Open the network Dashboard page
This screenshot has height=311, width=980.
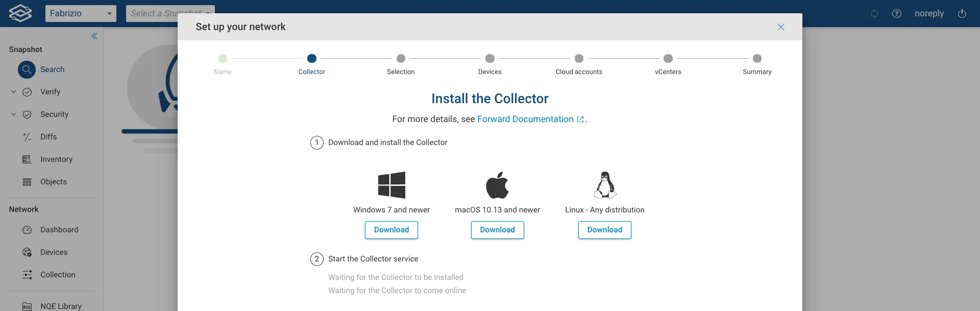tap(59, 230)
